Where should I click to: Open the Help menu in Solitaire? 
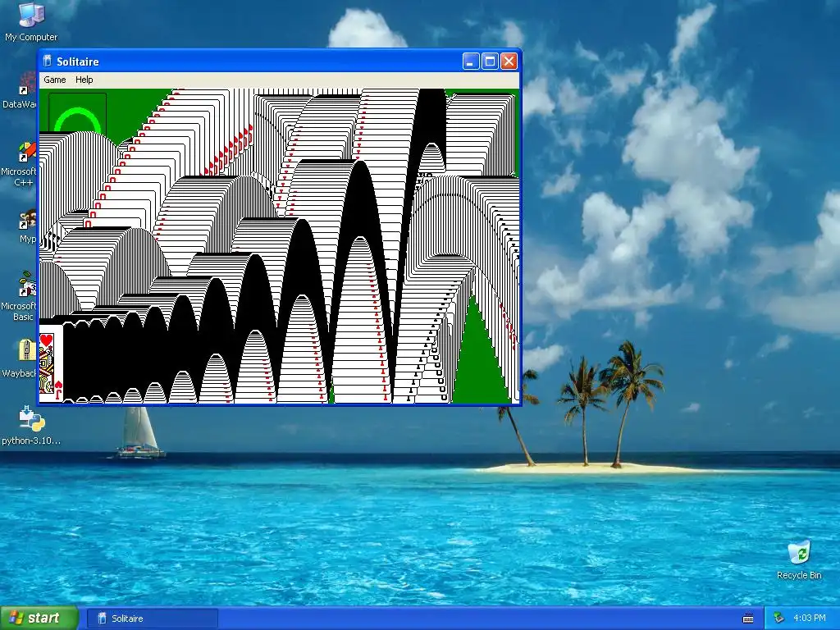(x=84, y=80)
